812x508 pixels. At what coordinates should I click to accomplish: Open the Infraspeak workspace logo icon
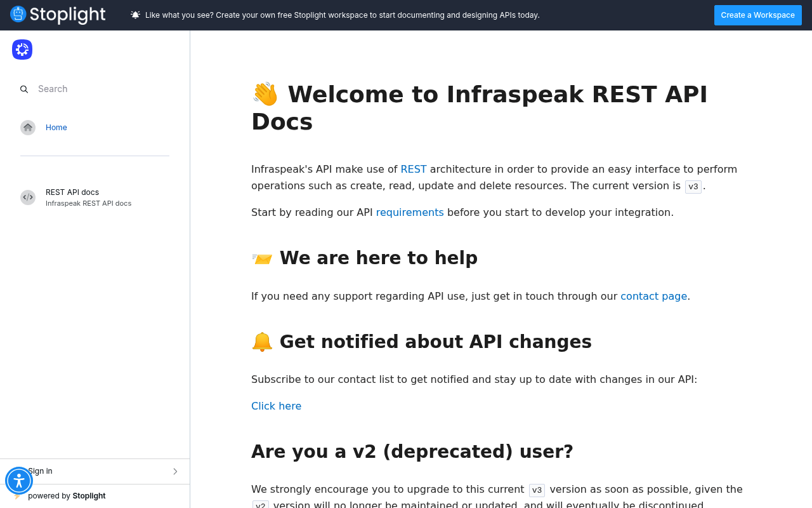coord(22,50)
